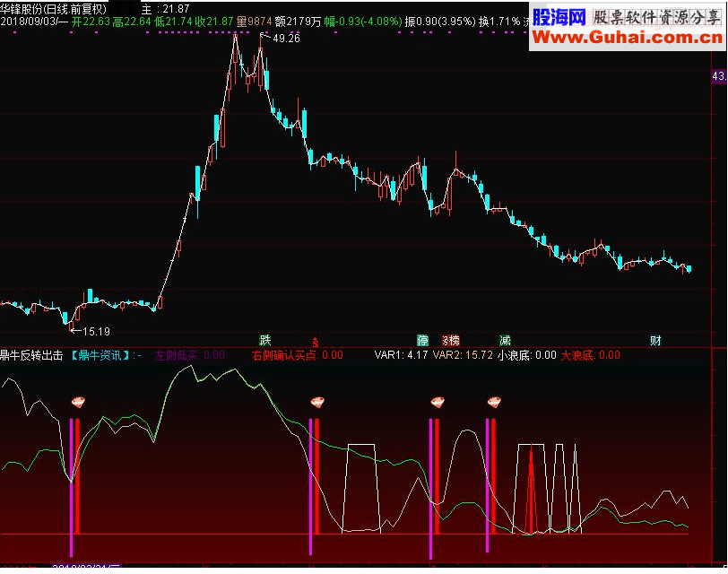Click the fourth diamond buy signal icon
728x574 pixels.
(x=494, y=402)
